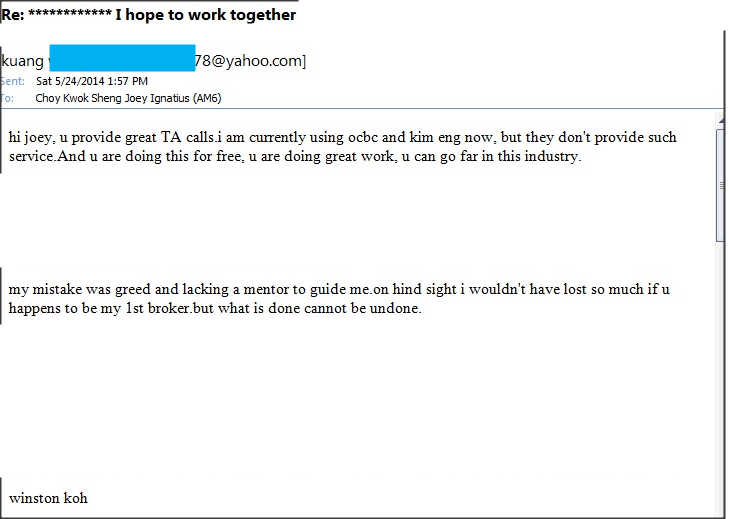Click the paragraph beginning 'hi joey, u provide great'
The height and width of the screenshot is (519, 729).
(x=343, y=147)
